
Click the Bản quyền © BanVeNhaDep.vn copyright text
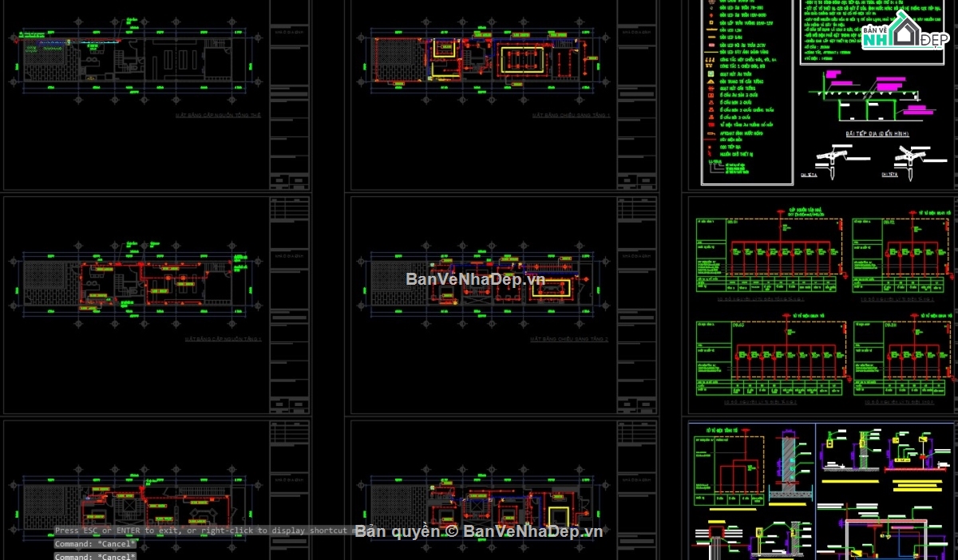[478, 531]
